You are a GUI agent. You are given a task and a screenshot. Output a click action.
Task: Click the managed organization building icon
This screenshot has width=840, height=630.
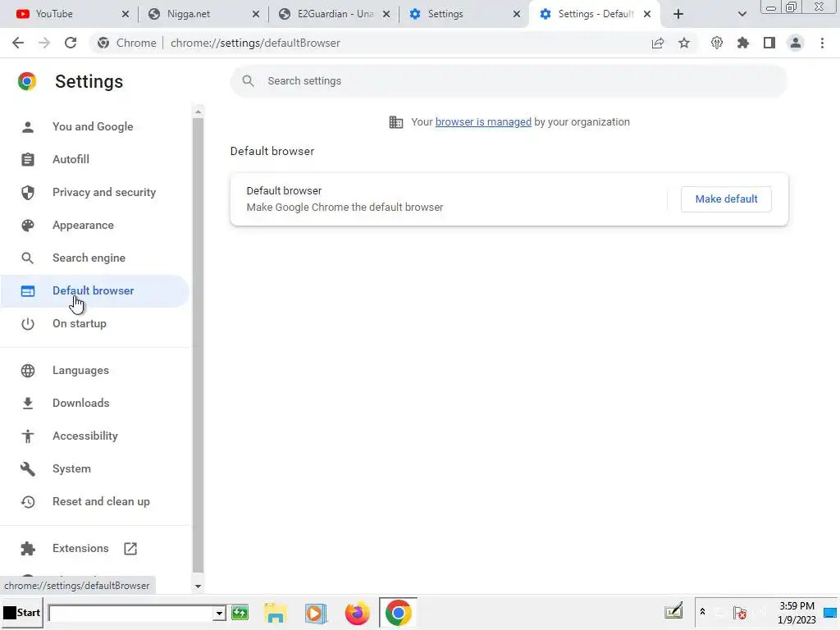tap(396, 122)
